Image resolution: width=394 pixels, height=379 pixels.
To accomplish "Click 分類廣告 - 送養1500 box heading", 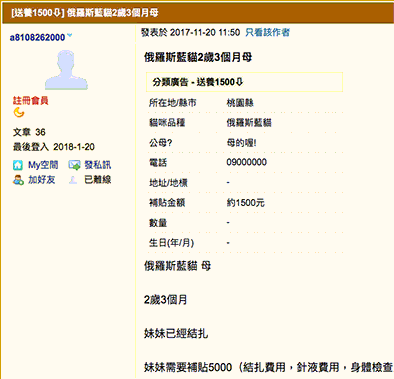I will (x=198, y=82).
